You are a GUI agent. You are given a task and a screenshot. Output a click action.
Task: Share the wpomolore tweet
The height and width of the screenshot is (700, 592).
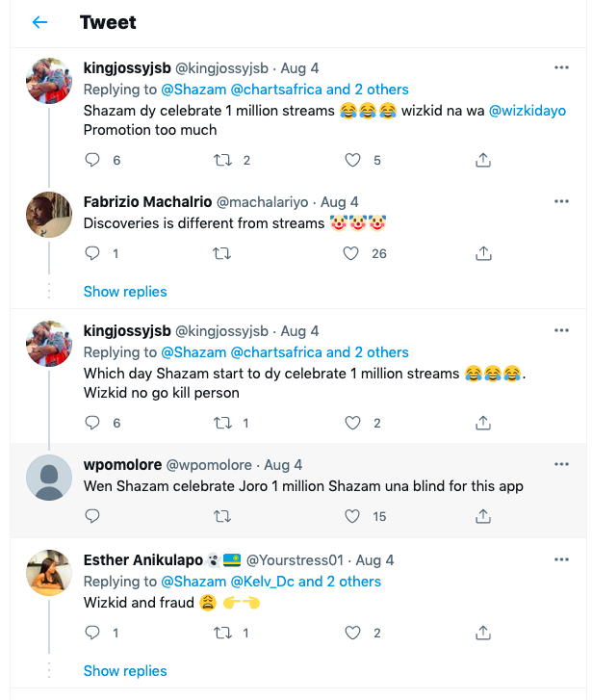point(483,516)
